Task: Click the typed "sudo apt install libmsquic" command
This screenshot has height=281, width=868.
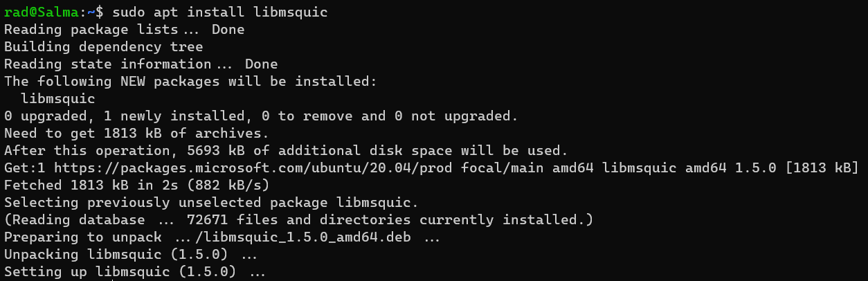Action: coord(220,12)
